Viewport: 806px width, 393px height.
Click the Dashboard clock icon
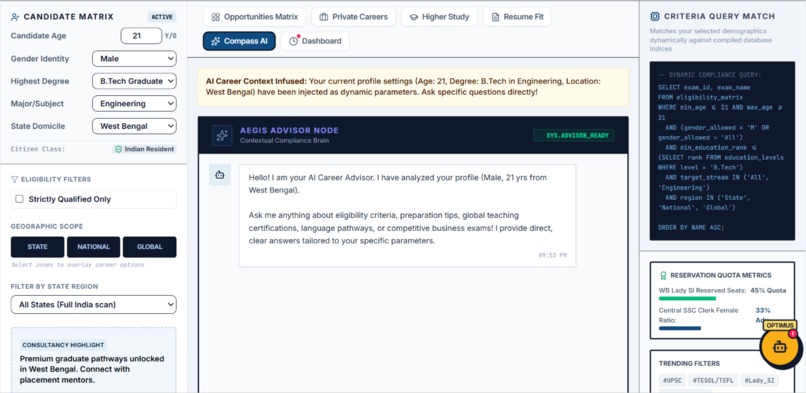(x=294, y=41)
